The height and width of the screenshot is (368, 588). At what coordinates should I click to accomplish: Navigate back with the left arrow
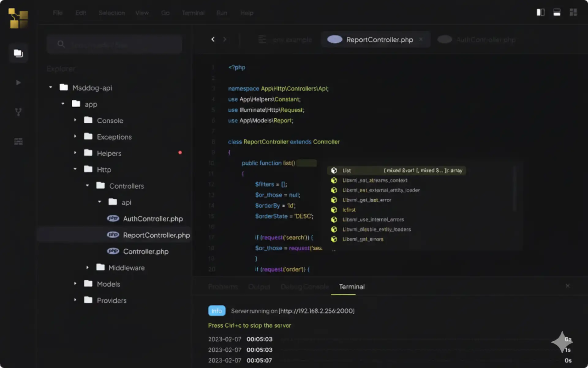click(x=213, y=39)
